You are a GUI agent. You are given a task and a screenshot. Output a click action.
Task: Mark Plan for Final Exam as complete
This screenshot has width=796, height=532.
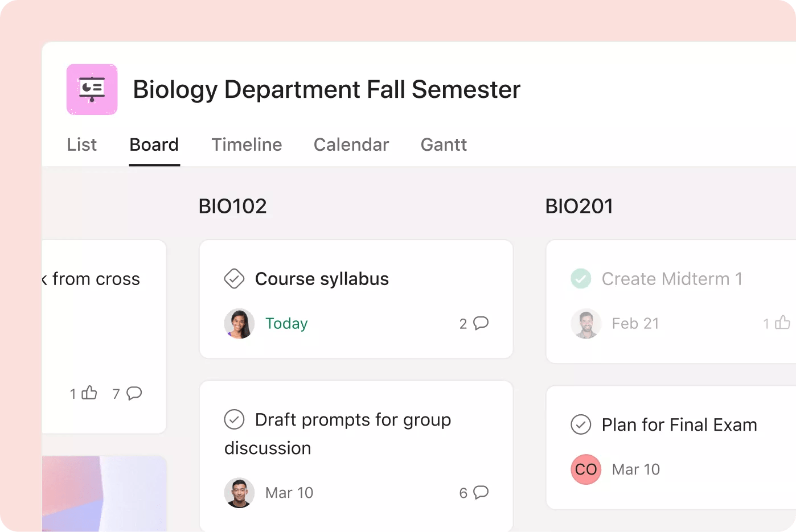click(581, 424)
